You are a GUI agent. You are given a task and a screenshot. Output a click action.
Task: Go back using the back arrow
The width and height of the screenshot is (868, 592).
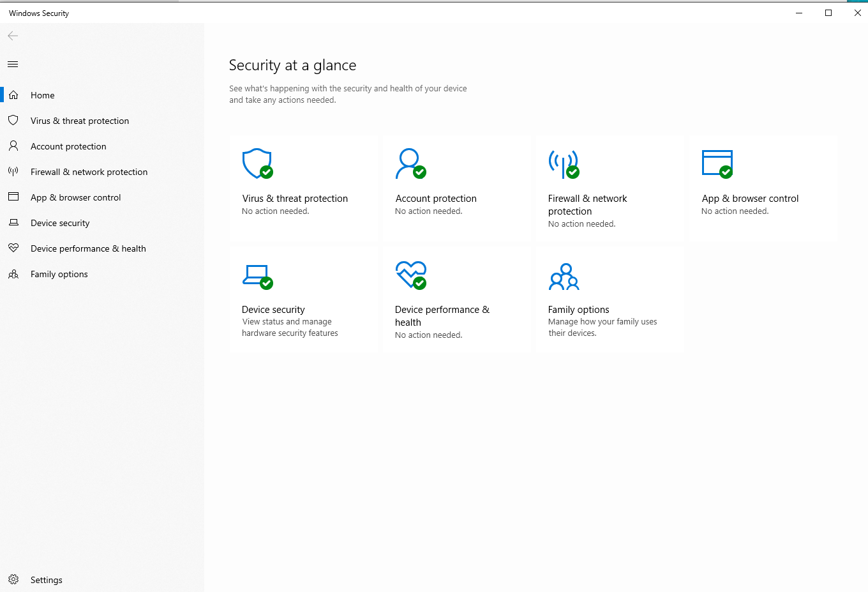click(13, 36)
